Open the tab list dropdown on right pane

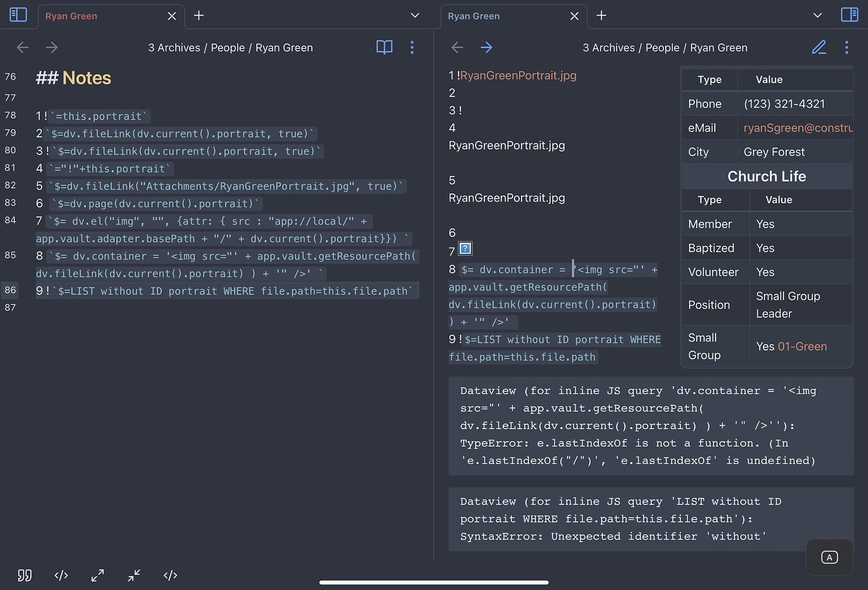(817, 14)
